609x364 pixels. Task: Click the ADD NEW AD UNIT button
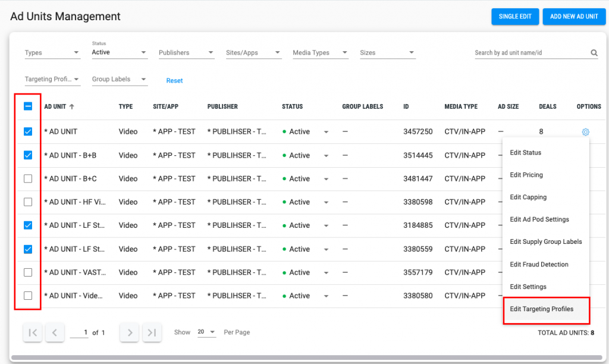[573, 16]
